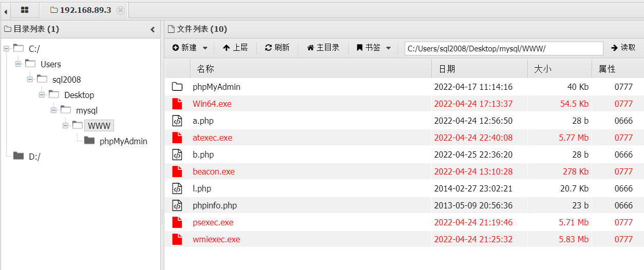644x270 pixels.
Task: Select the phpMyAdmin folder icon in tree
Action: (89, 141)
